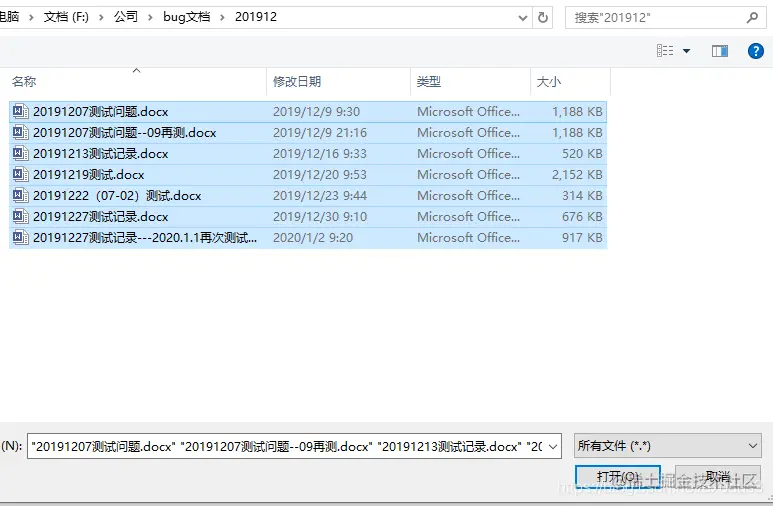Select file name 20191207测试问题--09再测.docx
This screenshot has height=506, width=773.
125,133
